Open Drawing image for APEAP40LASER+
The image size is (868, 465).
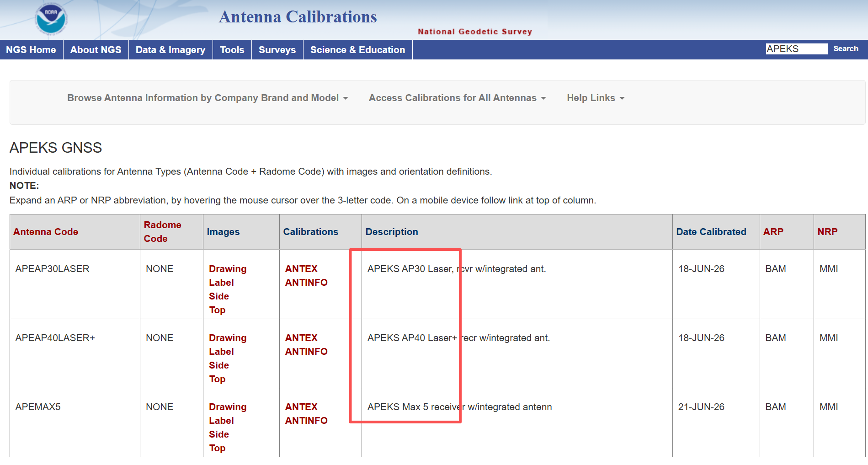[x=228, y=338]
